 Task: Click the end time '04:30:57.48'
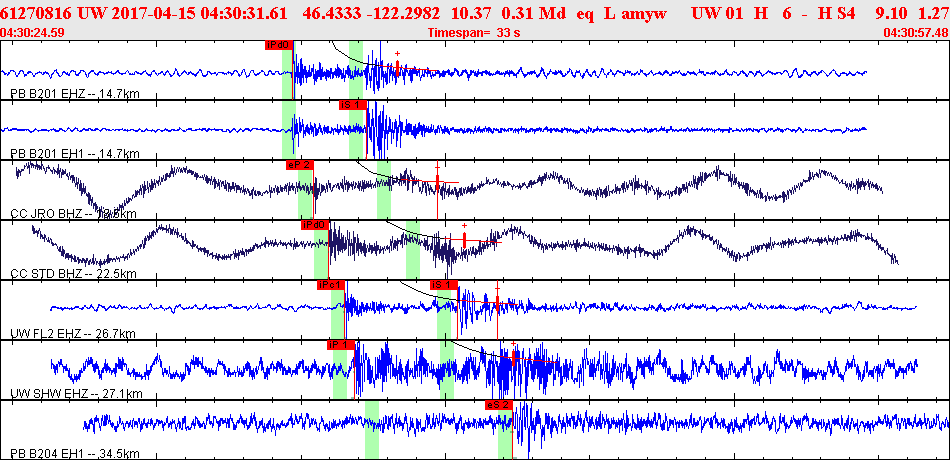(917, 33)
